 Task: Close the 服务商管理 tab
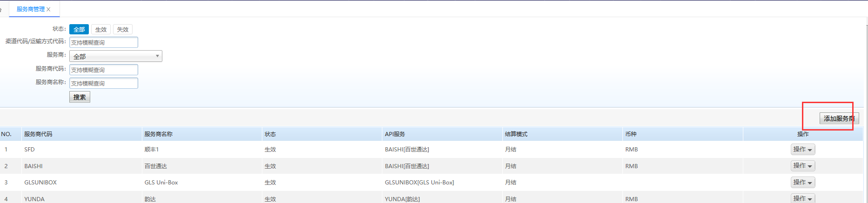tap(48, 9)
